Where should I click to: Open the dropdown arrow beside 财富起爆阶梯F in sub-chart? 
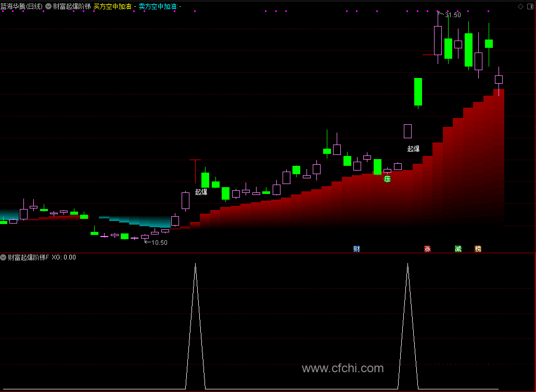click(x=4, y=257)
